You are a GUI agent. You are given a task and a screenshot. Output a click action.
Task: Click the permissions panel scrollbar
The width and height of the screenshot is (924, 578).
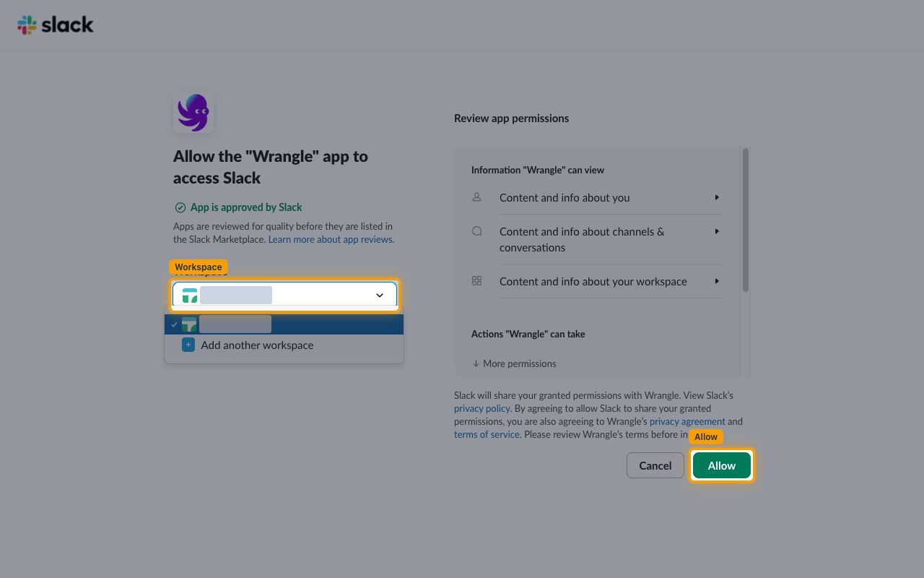pyautogui.click(x=746, y=220)
